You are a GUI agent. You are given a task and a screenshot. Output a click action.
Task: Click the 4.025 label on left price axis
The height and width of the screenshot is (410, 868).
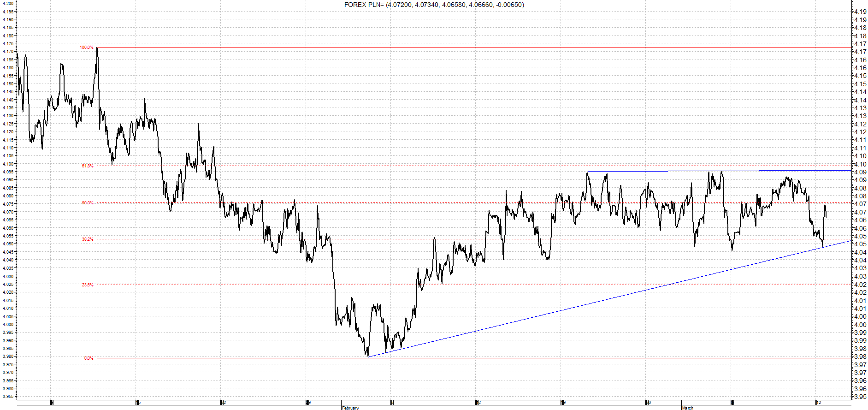7,284
